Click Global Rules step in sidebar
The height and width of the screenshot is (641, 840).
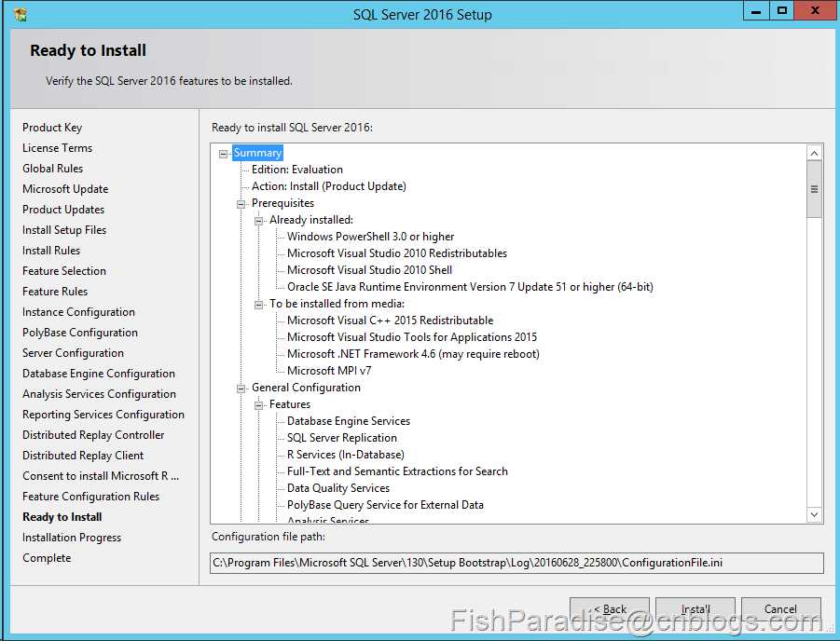coord(52,168)
